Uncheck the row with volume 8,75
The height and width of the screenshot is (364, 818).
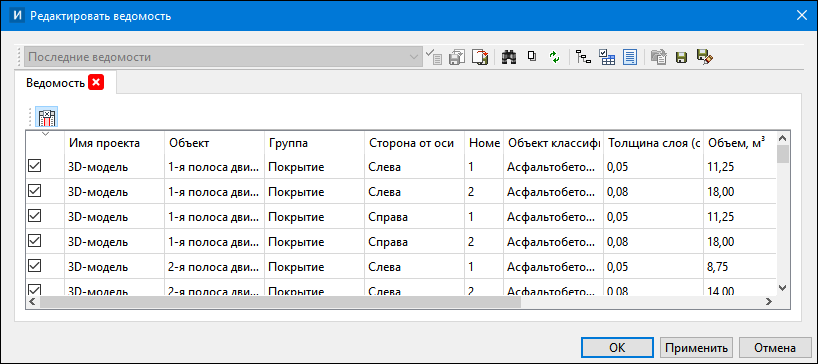point(34,266)
